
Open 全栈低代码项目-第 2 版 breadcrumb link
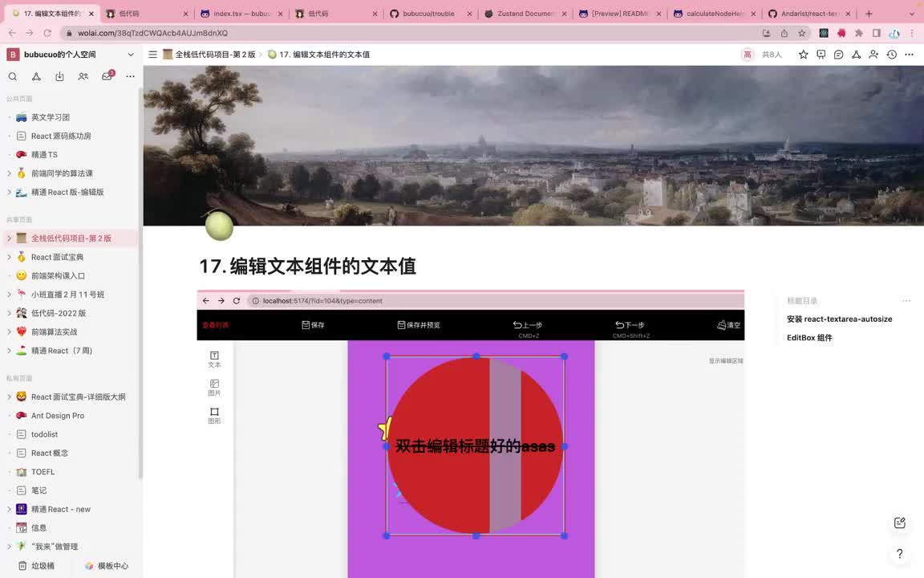coord(209,55)
